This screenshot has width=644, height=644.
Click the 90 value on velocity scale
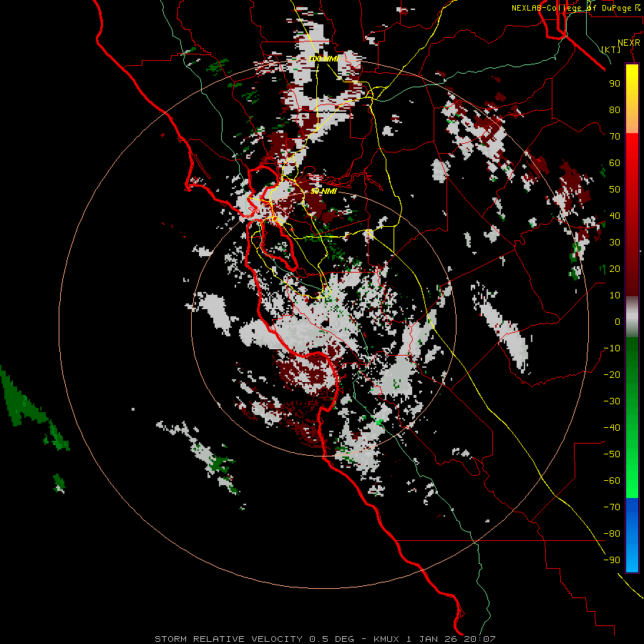pos(615,84)
